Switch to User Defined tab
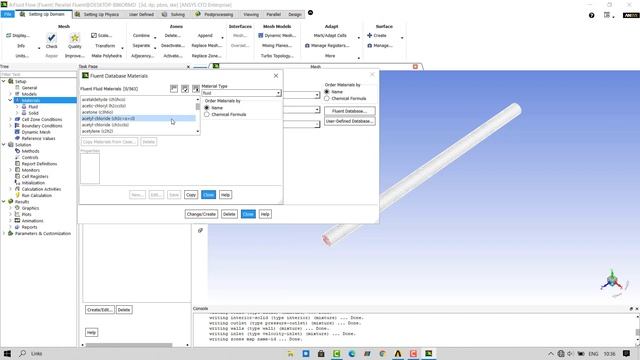This screenshot has height=360, width=640. 141,14
